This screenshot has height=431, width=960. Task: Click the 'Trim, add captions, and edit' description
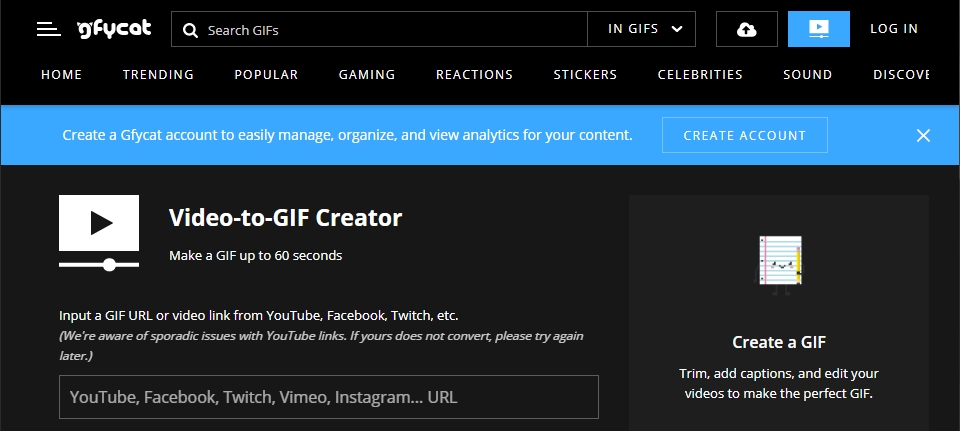pyautogui.click(x=779, y=383)
